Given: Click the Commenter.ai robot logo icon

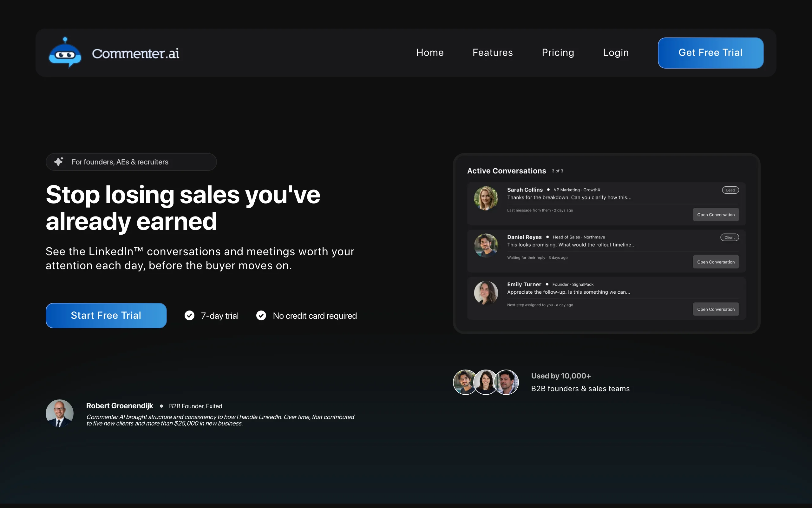Looking at the screenshot, I should tap(65, 53).
